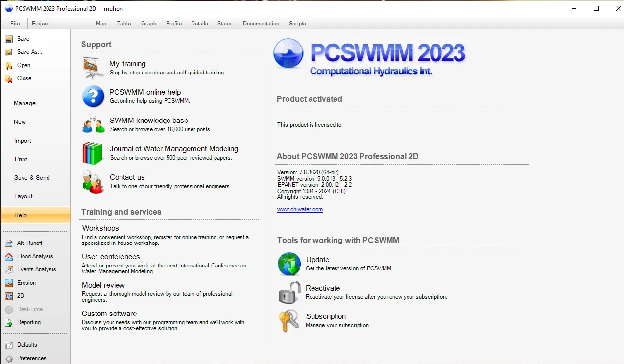Open the Scripts tab
The height and width of the screenshot is (364, 624).
pos(297,24)
